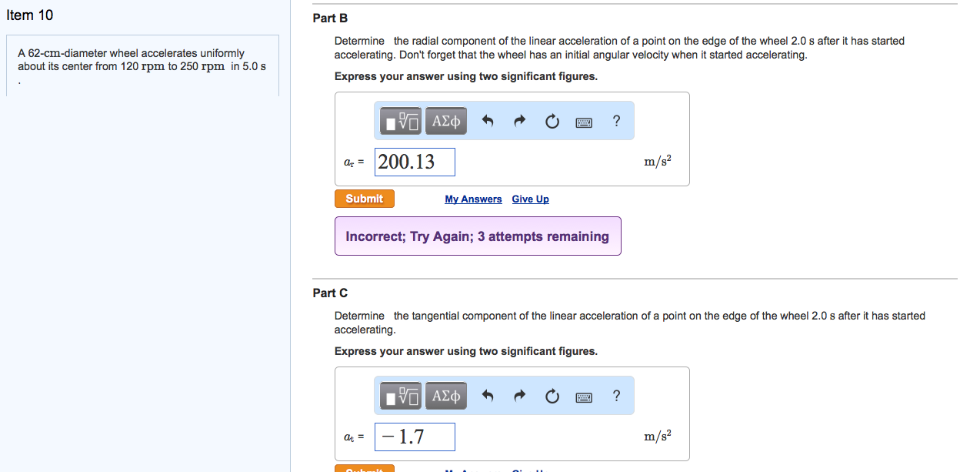Screen dimensions: 980x472
Task: Click redo arrow in Part B toolbar
Action: tap(519, 121)
